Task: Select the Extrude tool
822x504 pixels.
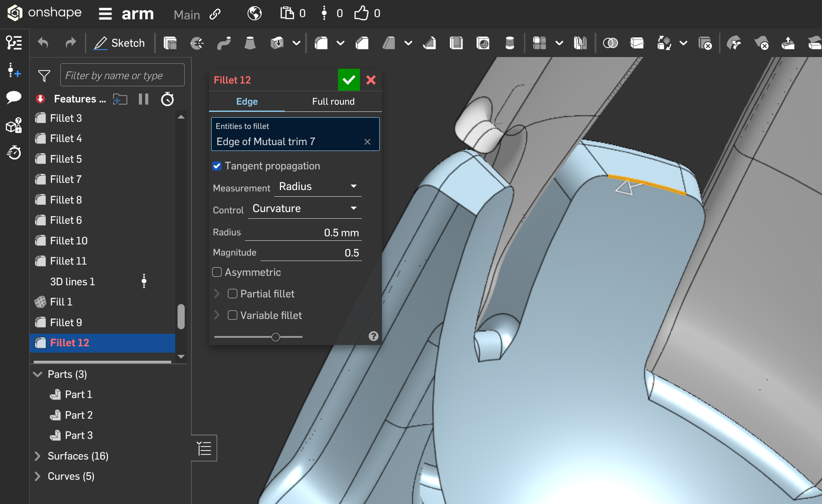Action: click(170, 43)
